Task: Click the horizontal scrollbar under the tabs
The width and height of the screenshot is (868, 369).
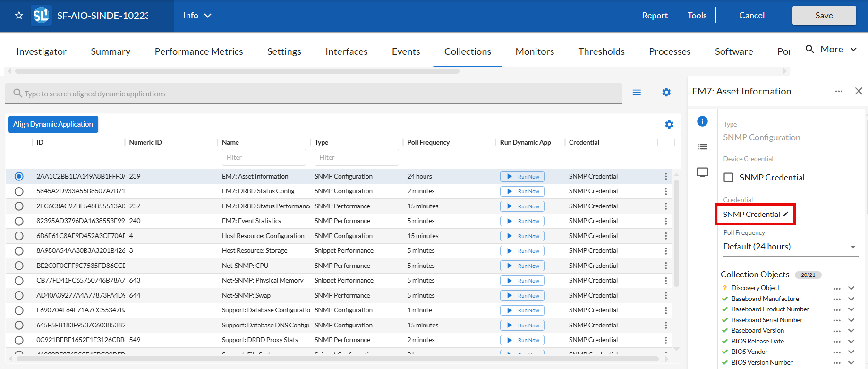Action: (237, 71)
